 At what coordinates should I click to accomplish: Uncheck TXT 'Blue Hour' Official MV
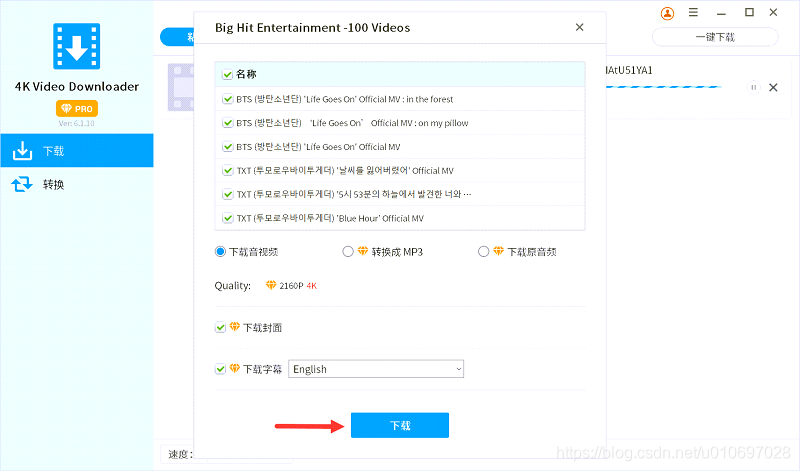228,218
